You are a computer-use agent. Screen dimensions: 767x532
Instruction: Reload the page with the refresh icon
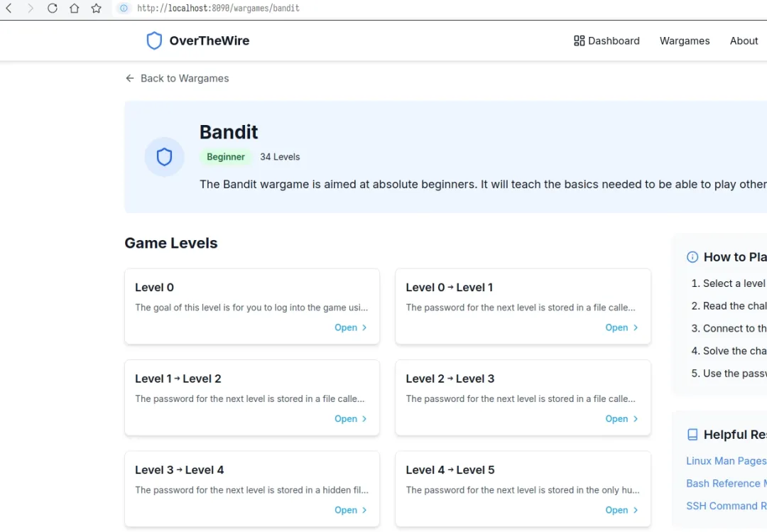pyautogui.click(x=53, y=9)
